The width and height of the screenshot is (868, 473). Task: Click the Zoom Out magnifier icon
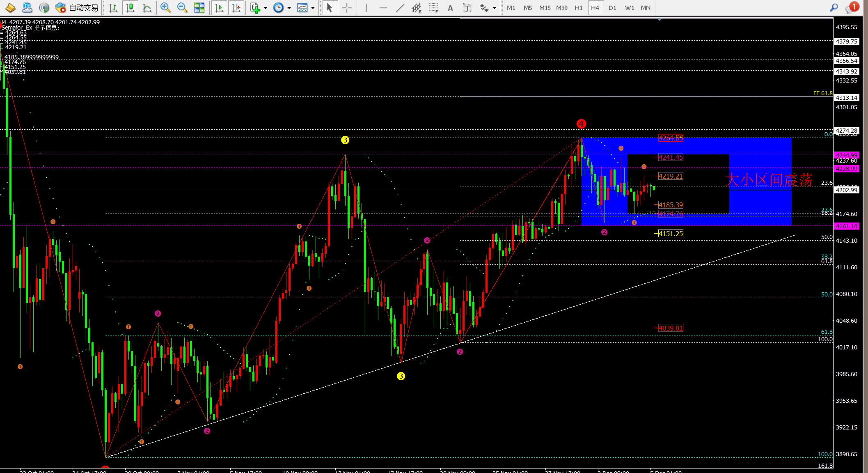coord(182,8)
